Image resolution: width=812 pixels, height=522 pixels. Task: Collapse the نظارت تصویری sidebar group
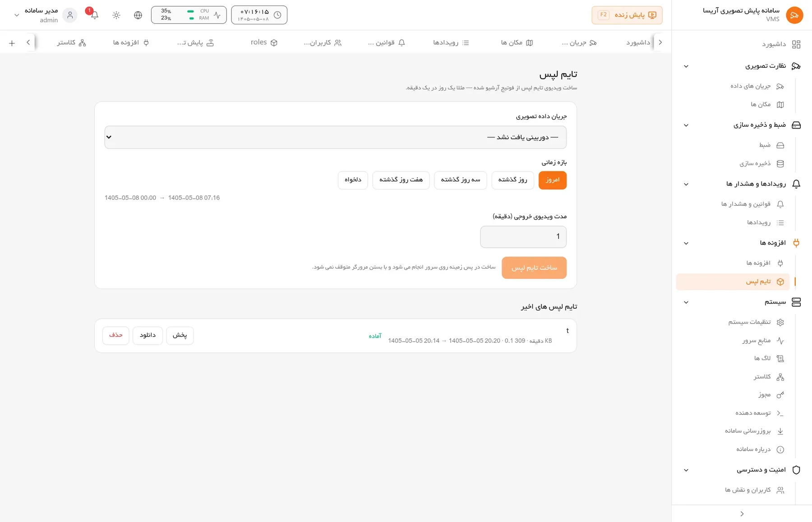(x=686, y=66)
